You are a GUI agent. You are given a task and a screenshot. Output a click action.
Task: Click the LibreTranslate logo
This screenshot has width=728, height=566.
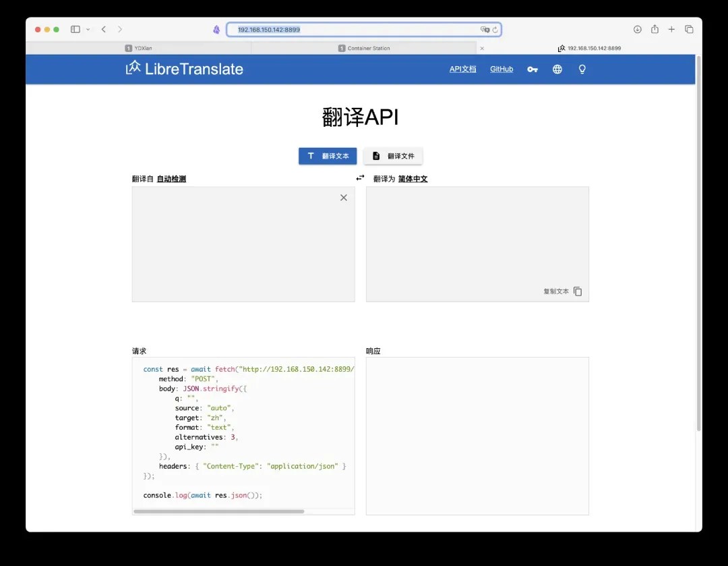point(184,68)
